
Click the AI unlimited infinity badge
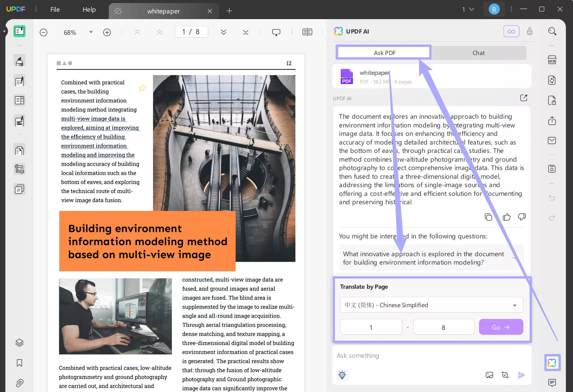tap(511, 31)
